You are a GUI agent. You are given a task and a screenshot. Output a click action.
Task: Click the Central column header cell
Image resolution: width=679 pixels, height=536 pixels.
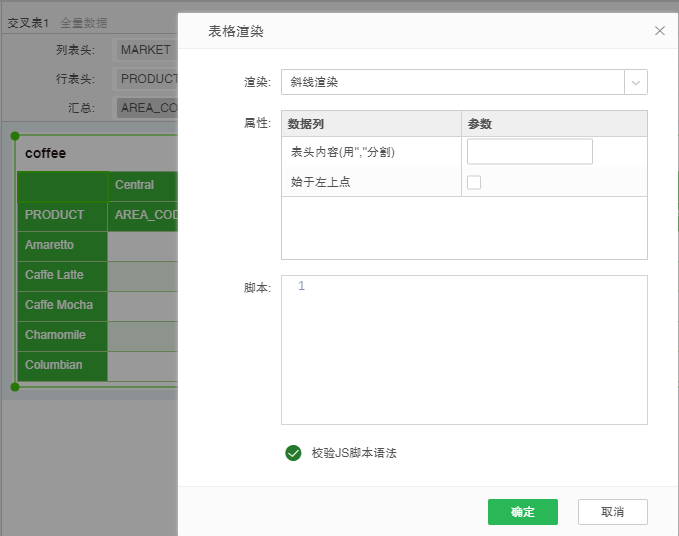[x=140, y=185]
